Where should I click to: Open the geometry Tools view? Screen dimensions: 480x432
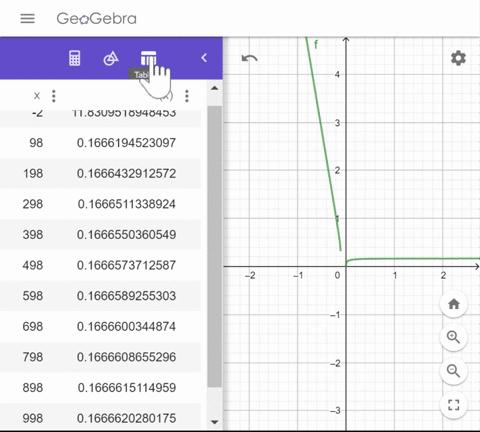(111, 58)
